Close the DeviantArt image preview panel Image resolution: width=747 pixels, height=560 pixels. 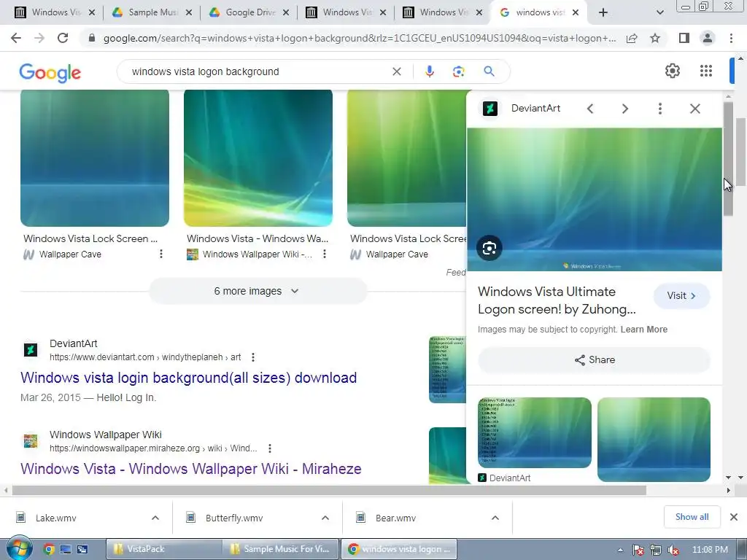pos(695,109)
